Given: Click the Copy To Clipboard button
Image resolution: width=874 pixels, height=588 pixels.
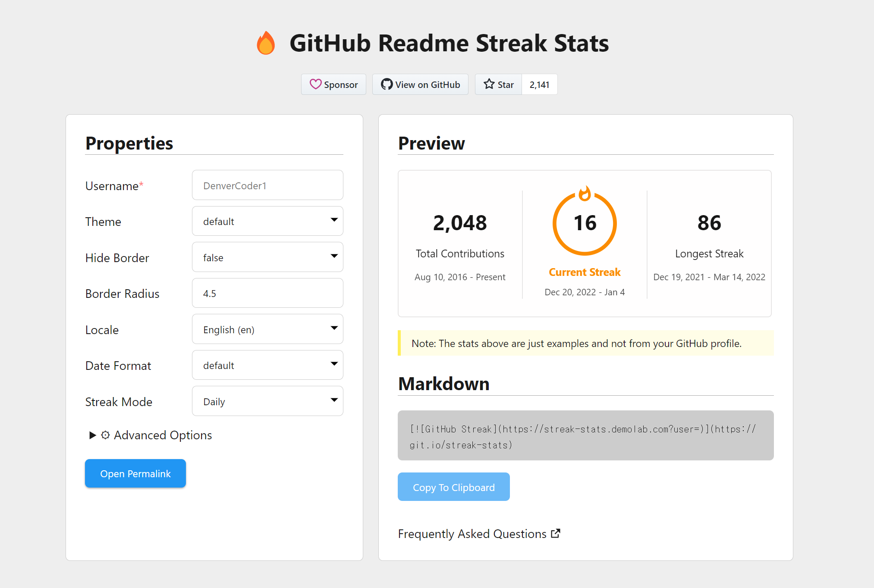Looking at the screenshot, I should click(453, 487).
